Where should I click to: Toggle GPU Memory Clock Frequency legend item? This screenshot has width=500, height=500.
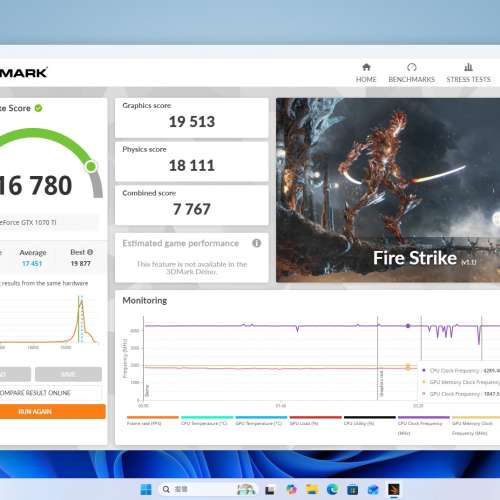click(x=476, y=426)
